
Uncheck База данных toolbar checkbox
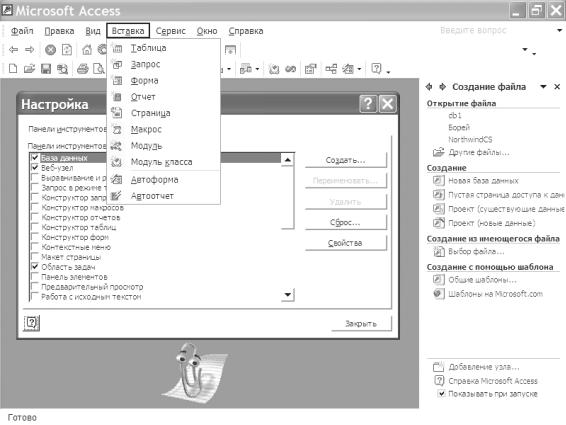[35, 157]
